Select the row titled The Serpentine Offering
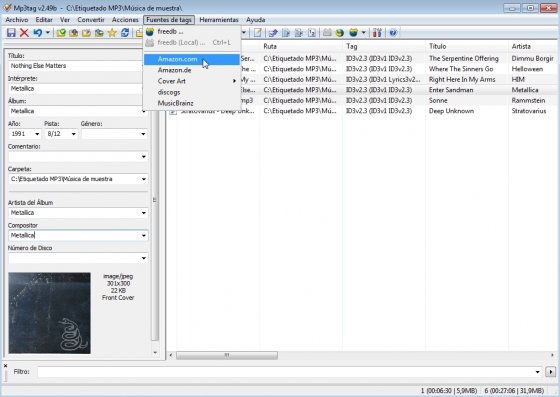The height and width of the screenshot is (397, 560). [x=362, y=59]
